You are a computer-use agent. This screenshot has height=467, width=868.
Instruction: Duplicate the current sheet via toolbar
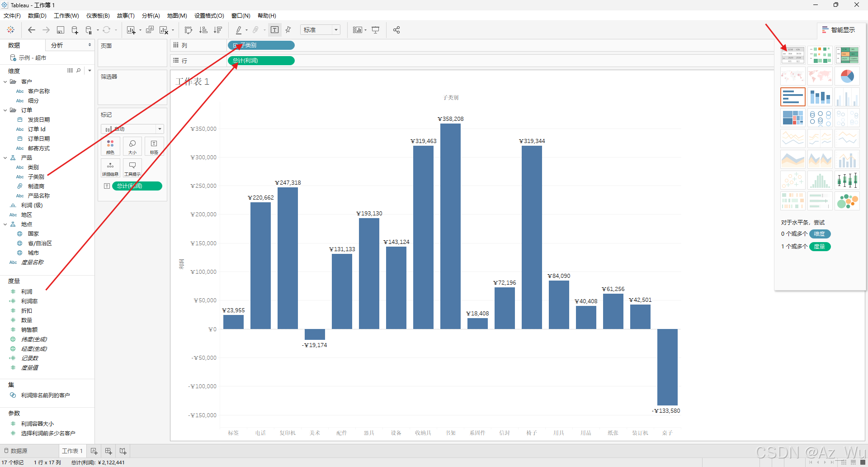(150, 30)
